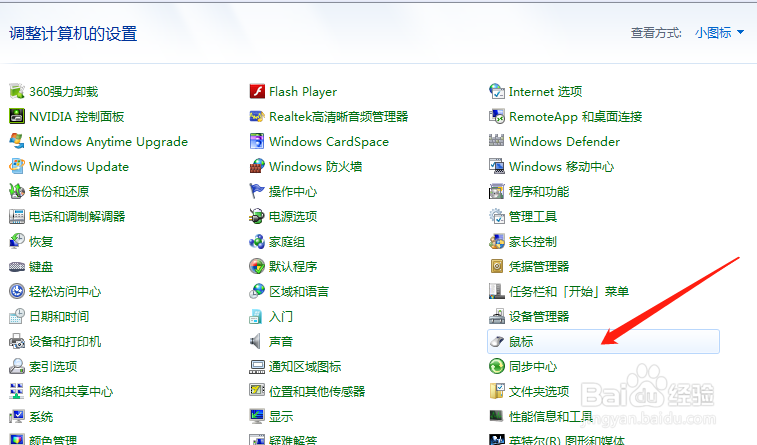Open the 备份和还原 icon

pyautogui.click(x=17, y=192)
